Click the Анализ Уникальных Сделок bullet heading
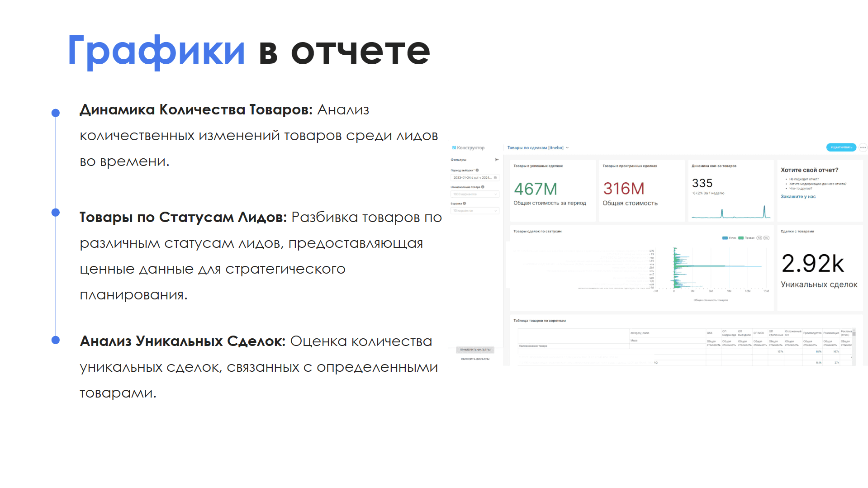 pyautogui.click(x=183, y=341)
